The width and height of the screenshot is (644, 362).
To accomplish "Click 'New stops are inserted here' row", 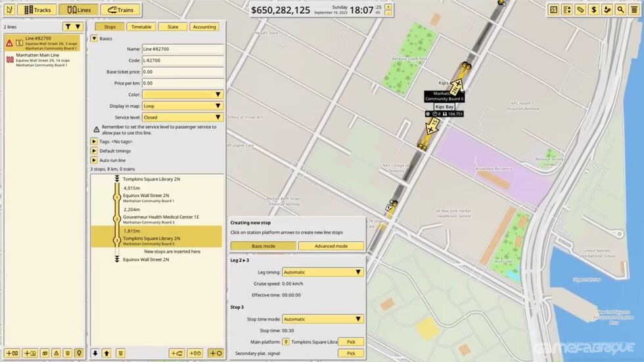I will pyautogui.click(x=172, y=251).
